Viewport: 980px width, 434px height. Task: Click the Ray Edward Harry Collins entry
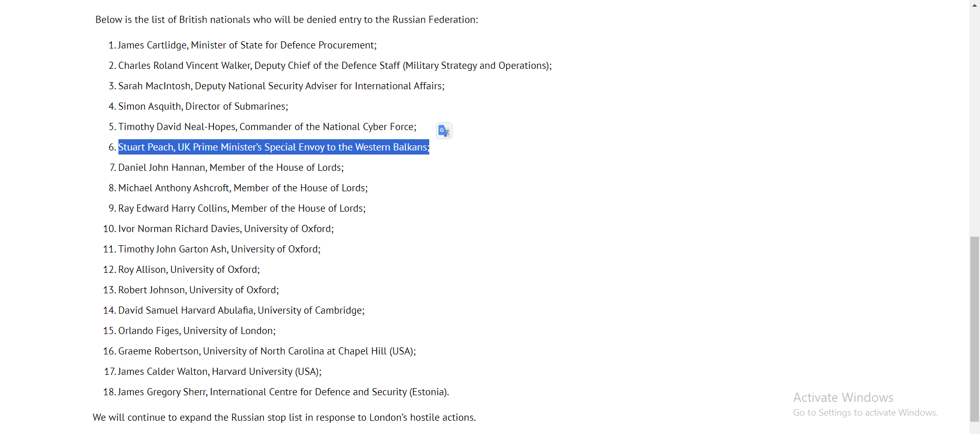[242, 209]
